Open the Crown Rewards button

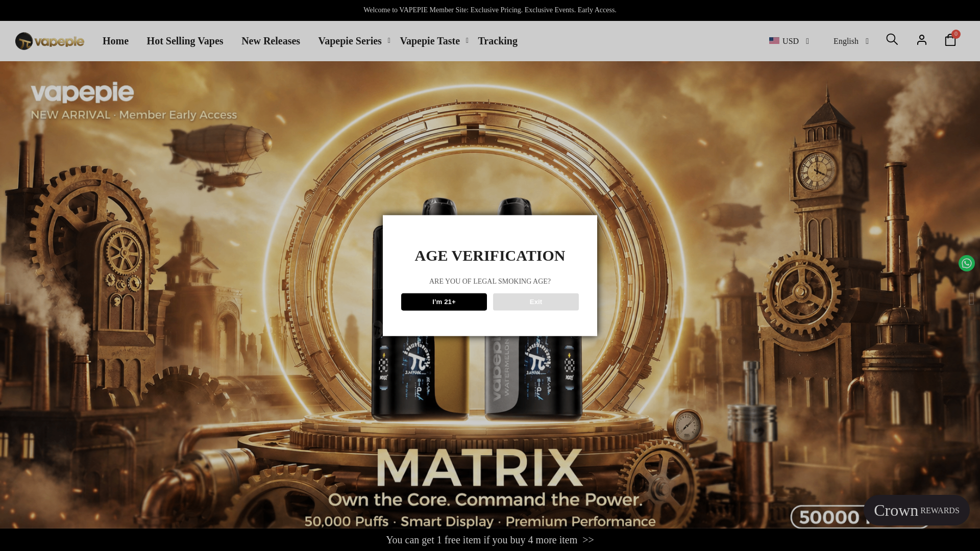tap(917, 510)
